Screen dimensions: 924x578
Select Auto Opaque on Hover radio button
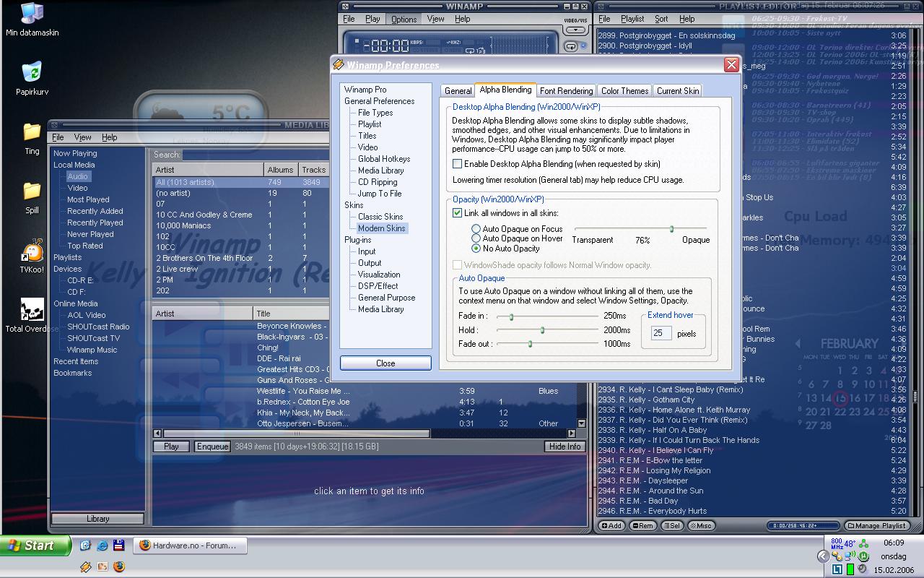476,238
